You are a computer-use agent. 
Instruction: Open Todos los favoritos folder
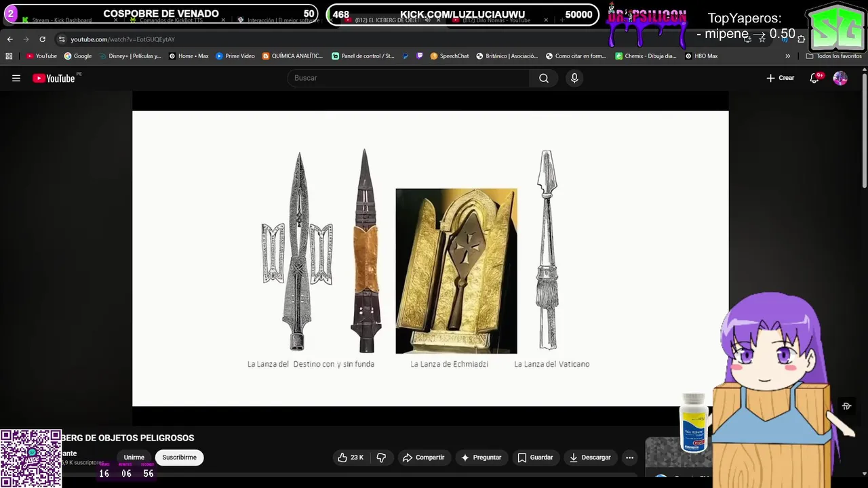tap(833, 56)
